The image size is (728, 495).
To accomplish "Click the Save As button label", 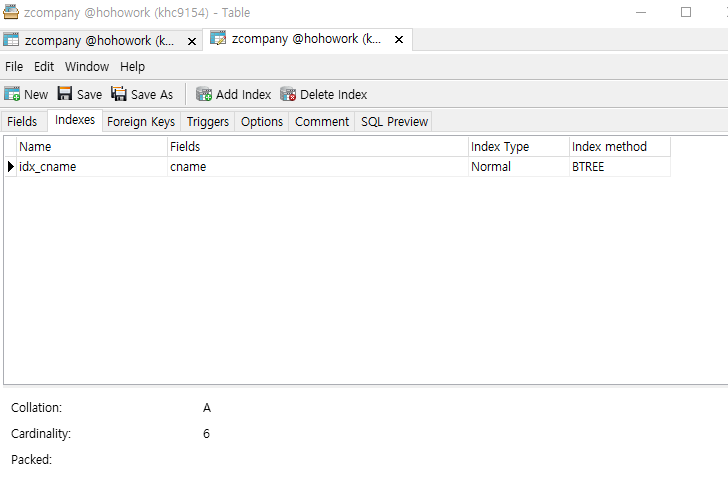I will (x=152, y=94).
